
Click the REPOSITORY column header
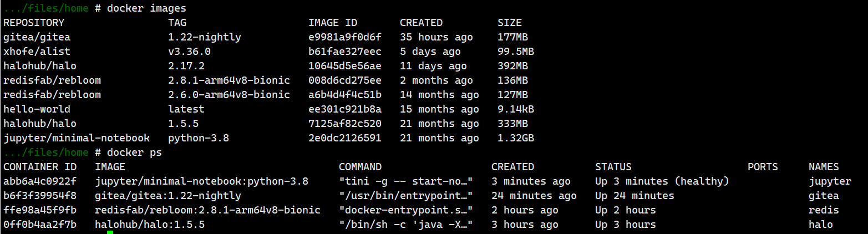coord(34,23)
